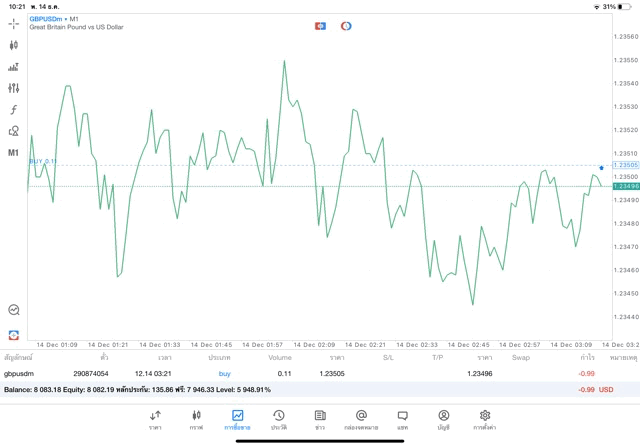The image size is (640, 447).
Task: Tap the Great Britain Pound vs US Dollar subtitle
Action: click(x=76, y=27)
